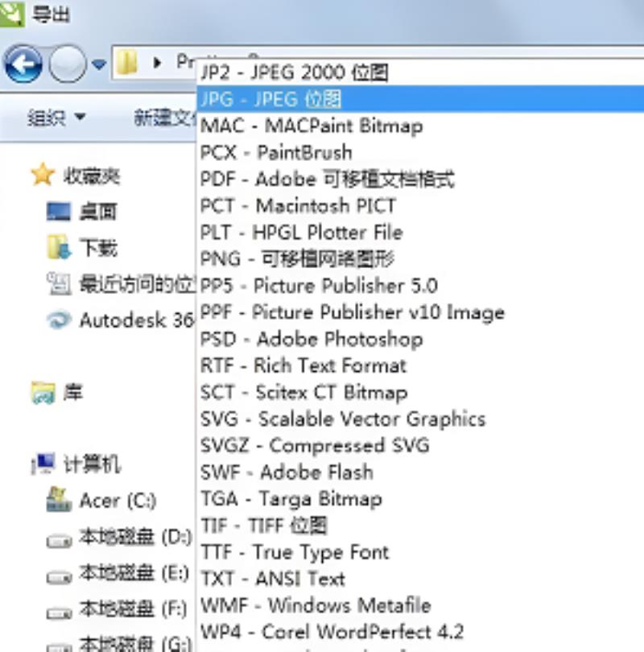This screenshot has height=652, width=644.
Task: Click the Acer (C:) drive icon
Action: (x=59, y=499)
